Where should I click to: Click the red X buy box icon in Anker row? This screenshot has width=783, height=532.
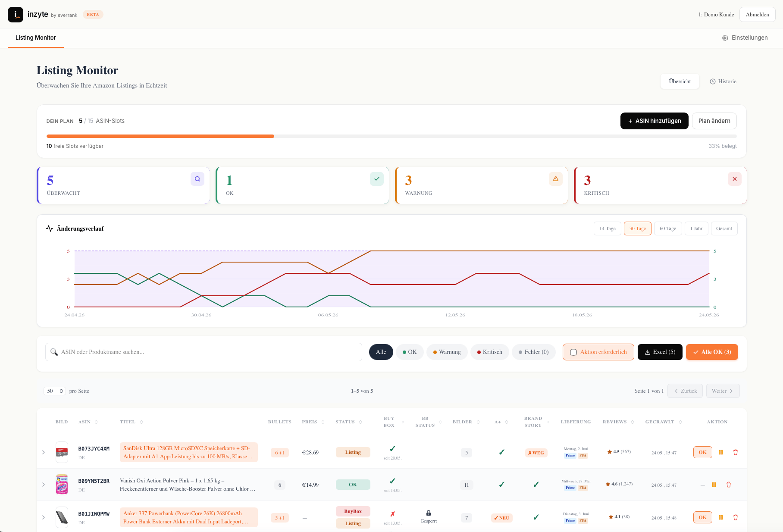pyautogui.click(x=392, y=514)
